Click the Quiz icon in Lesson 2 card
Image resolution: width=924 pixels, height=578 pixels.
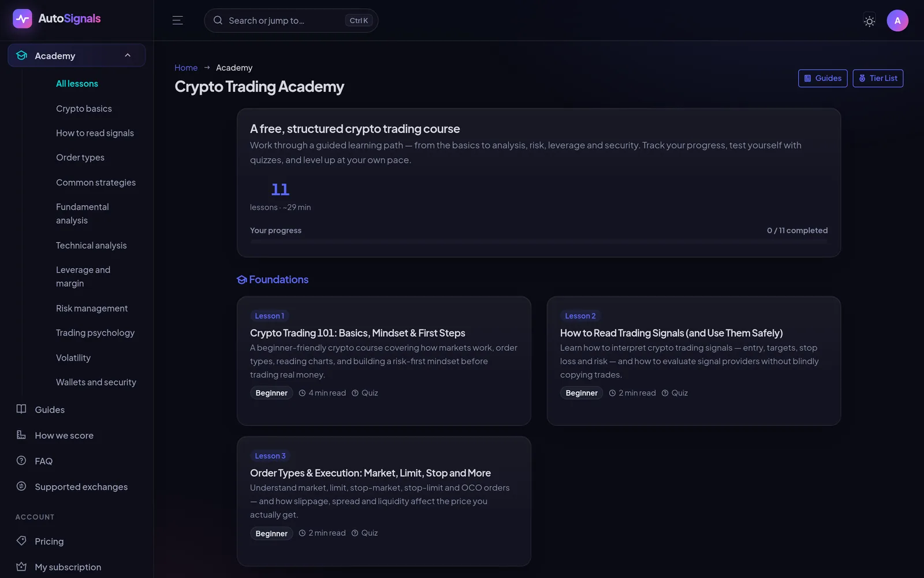tap(665, 393)
